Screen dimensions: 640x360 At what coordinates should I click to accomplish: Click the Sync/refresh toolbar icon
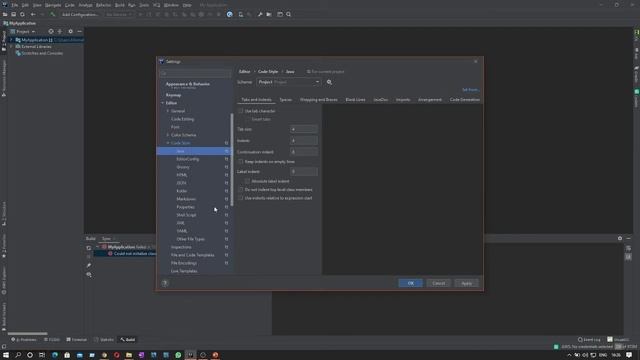(22, 14)
